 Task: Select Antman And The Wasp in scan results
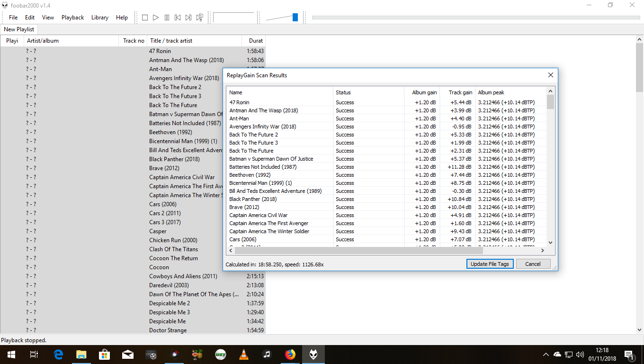tap(264, 110)
